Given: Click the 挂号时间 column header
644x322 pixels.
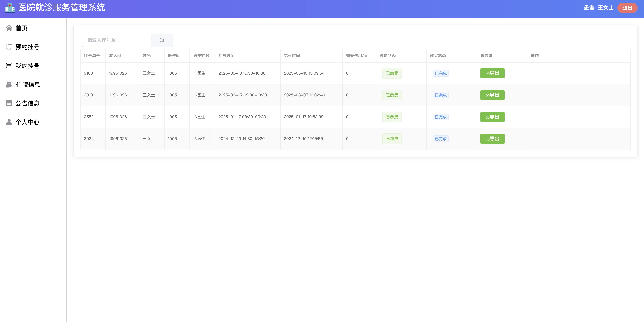Looking at the screenshot, I should (x=226, y=55).
